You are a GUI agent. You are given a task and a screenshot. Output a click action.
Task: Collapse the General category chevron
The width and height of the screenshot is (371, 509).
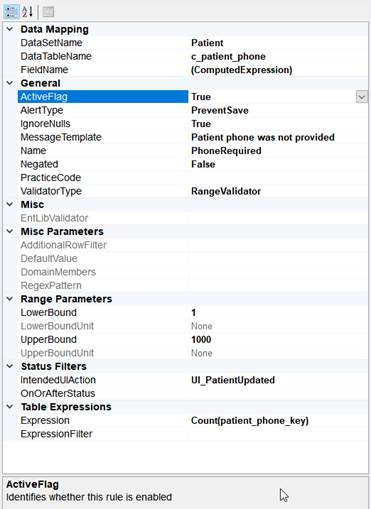pyautogui.click(x=10, y=83)
